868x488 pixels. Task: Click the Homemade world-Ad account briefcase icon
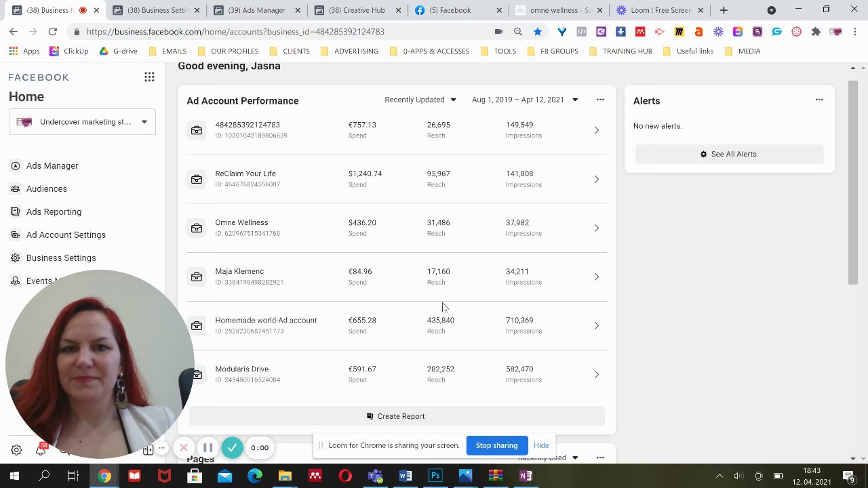(x=197, y=325)
